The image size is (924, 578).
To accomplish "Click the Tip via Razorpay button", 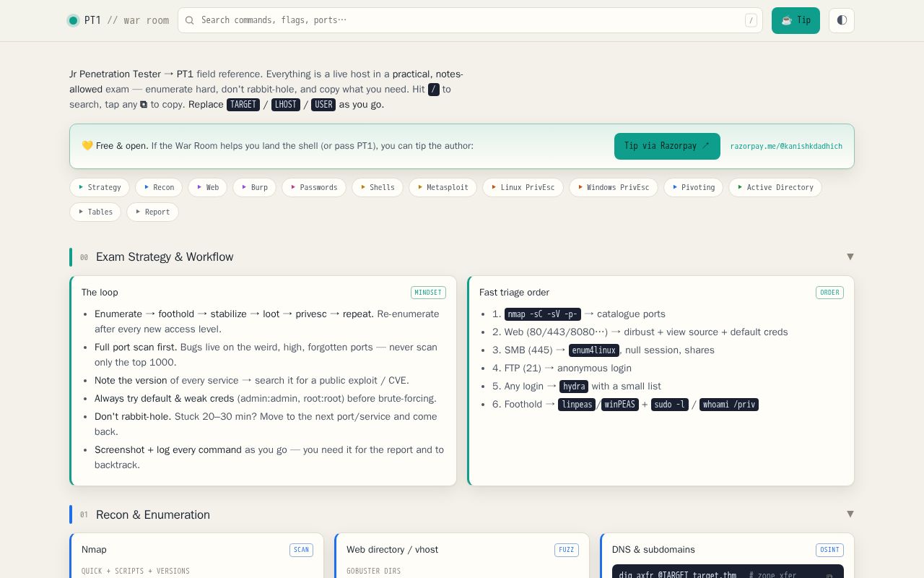I will click(x=667, y=146).
